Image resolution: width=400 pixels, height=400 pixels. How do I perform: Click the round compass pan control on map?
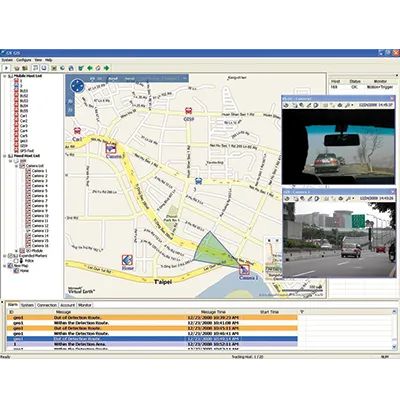click(77, 86)
